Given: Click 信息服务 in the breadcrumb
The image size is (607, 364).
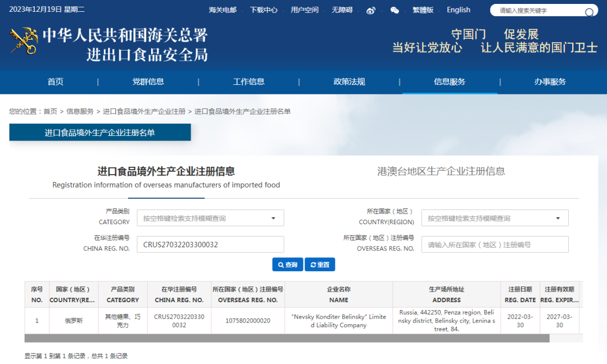Looking at the screenshot, I should 80,111.
